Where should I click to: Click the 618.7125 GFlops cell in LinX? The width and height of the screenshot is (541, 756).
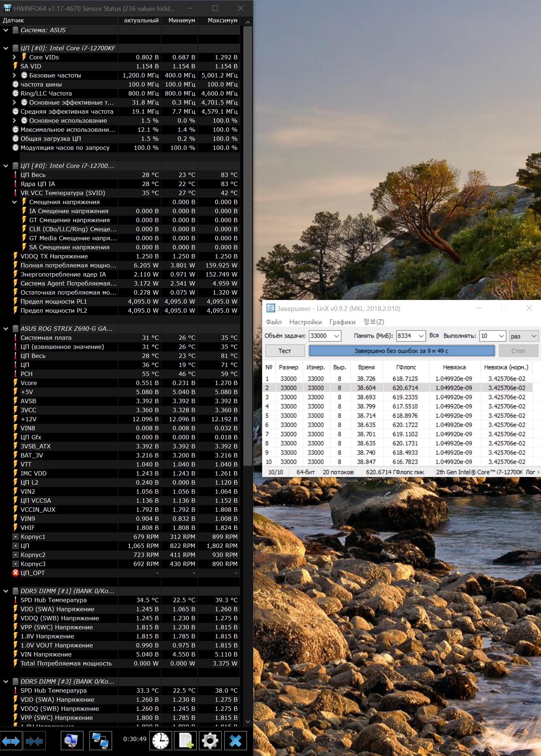(405, 379)
